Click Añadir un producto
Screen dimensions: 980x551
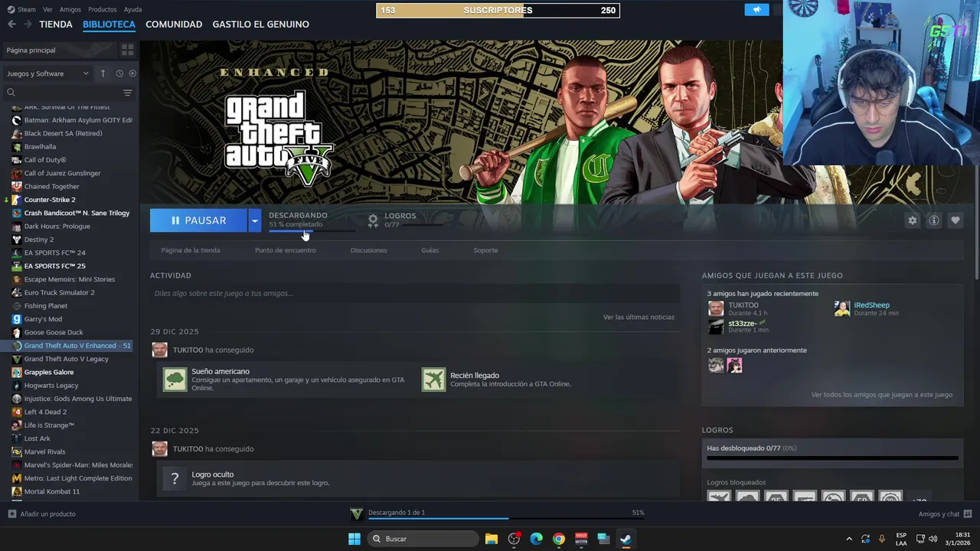click(x=42, y=514)
